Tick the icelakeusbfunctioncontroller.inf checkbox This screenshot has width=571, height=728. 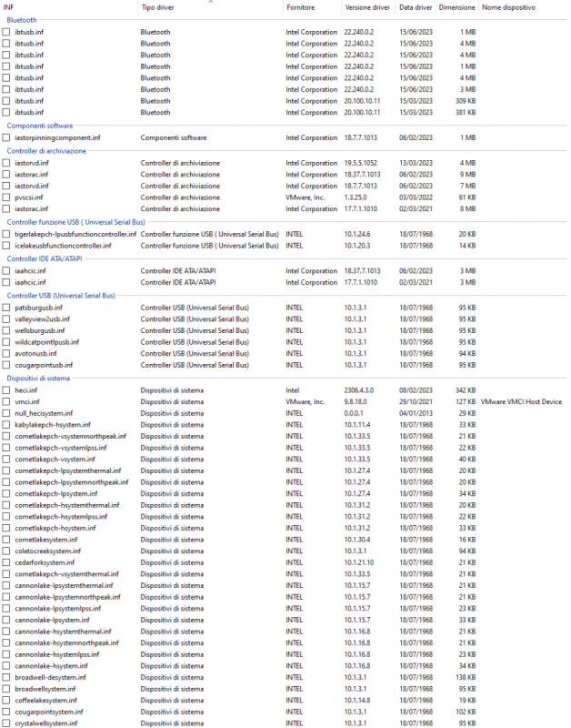click(x=6, y=246)
